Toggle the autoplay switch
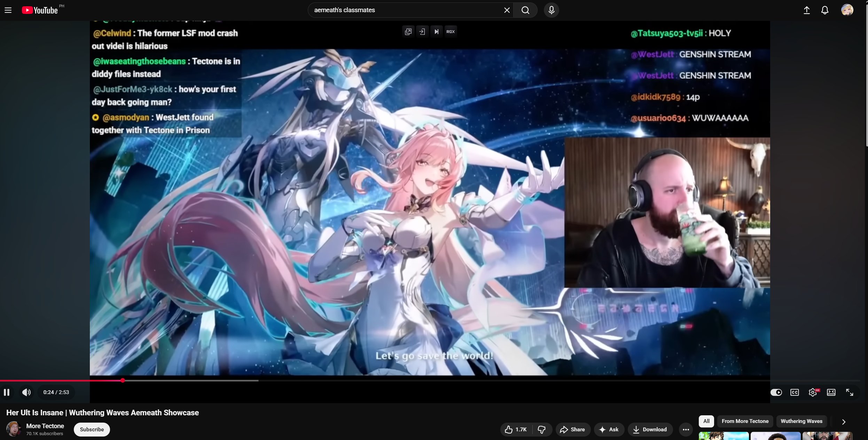The width and height of the screenshot is (868, 440). pyautogui.click(x=776, y=392)
